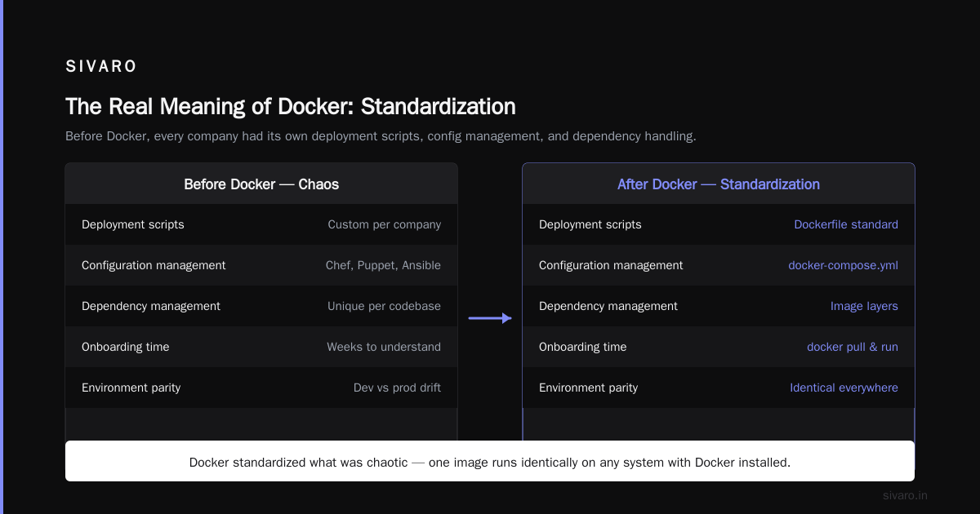Open the sivaro.in link
Image resolution: width=980 pixels, height=514 pixels.
[x=905, y=495]
